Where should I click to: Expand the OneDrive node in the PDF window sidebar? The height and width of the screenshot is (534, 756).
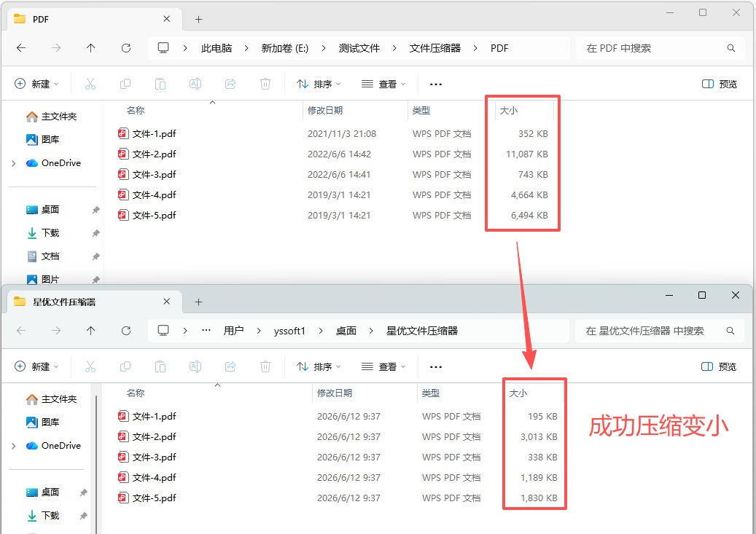coord(14,163)
